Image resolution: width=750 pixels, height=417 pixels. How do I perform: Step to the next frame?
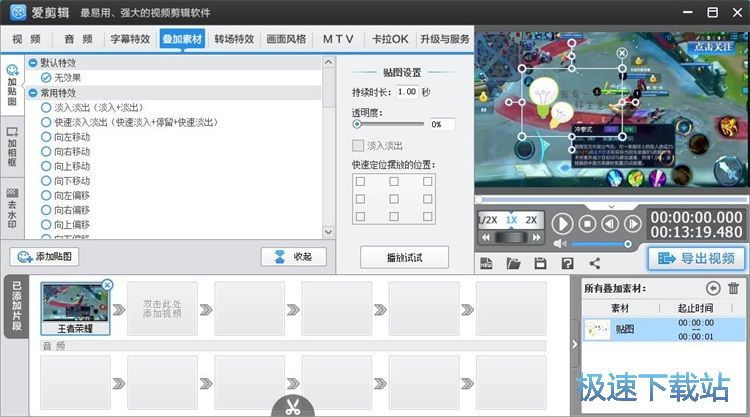click(x=632, y=223)
